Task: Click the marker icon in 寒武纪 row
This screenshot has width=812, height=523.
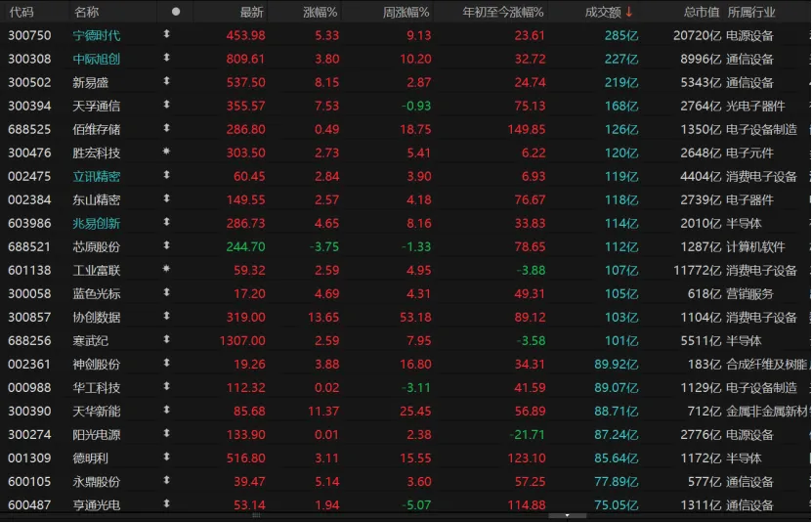Action: tap(166, 340)
